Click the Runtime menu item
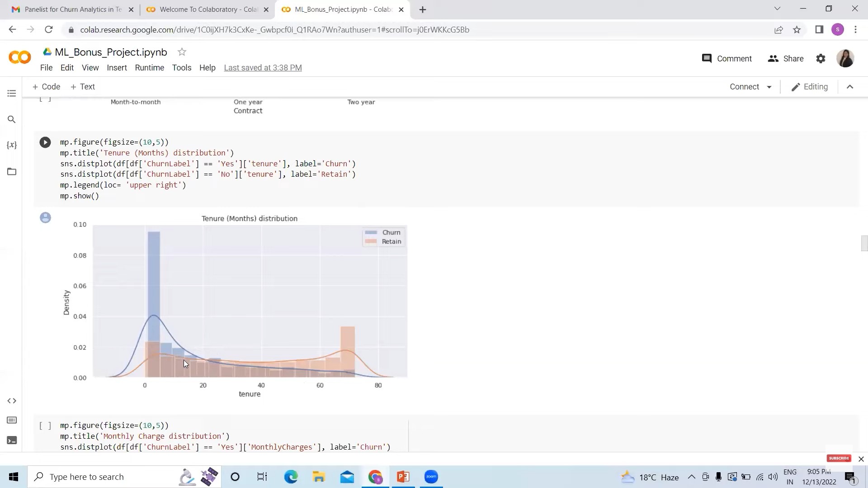 150,67
